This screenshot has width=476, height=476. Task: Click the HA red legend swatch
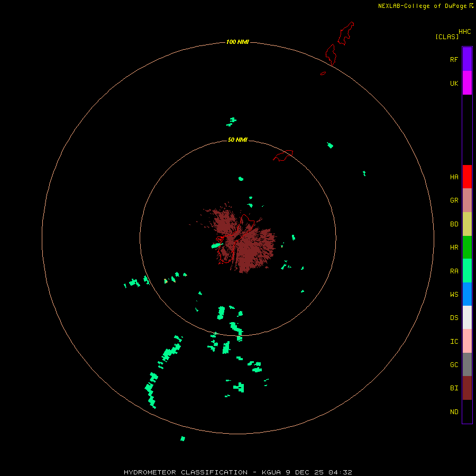click(x=467, y=177)
